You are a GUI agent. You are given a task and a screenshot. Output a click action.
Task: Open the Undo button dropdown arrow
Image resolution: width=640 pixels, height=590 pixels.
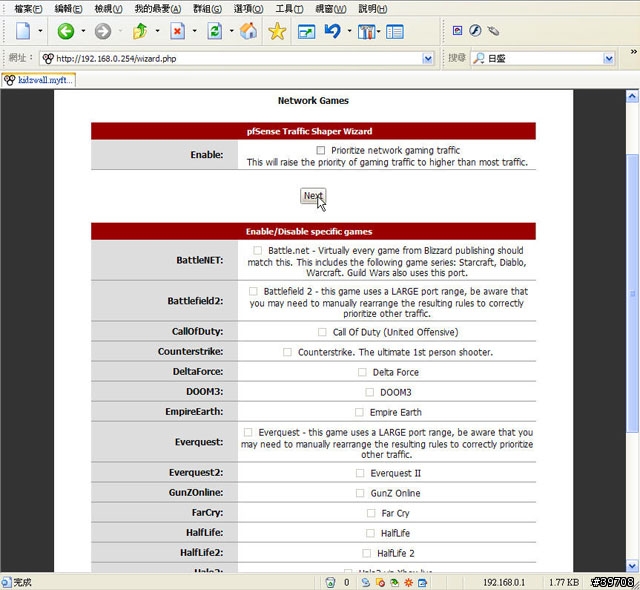(349, 31)
